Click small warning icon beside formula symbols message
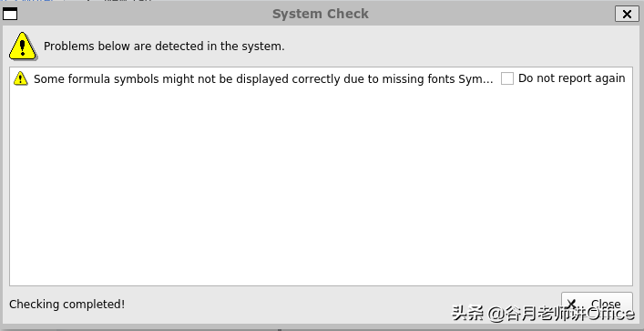 (21, 78)
